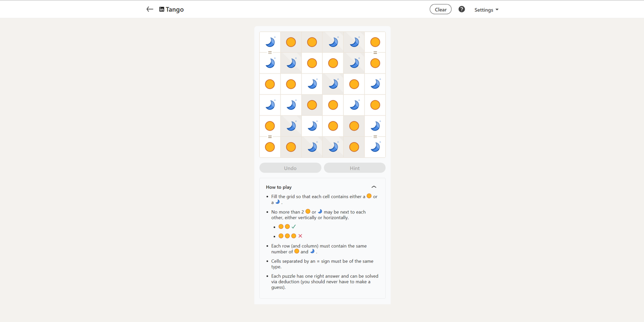Click the sun in the grid's top-right corner

[x=375, y=42]
